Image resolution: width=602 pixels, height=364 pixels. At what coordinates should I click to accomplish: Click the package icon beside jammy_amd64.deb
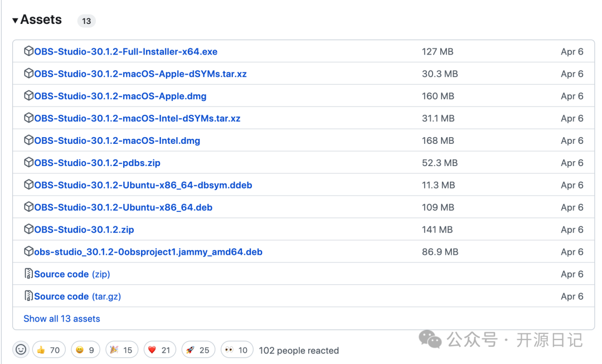pyautogui.click(x=29, y=251)
